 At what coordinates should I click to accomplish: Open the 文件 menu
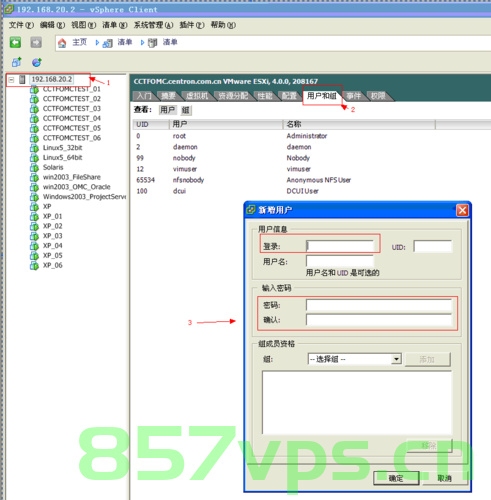tap(21, 25)
